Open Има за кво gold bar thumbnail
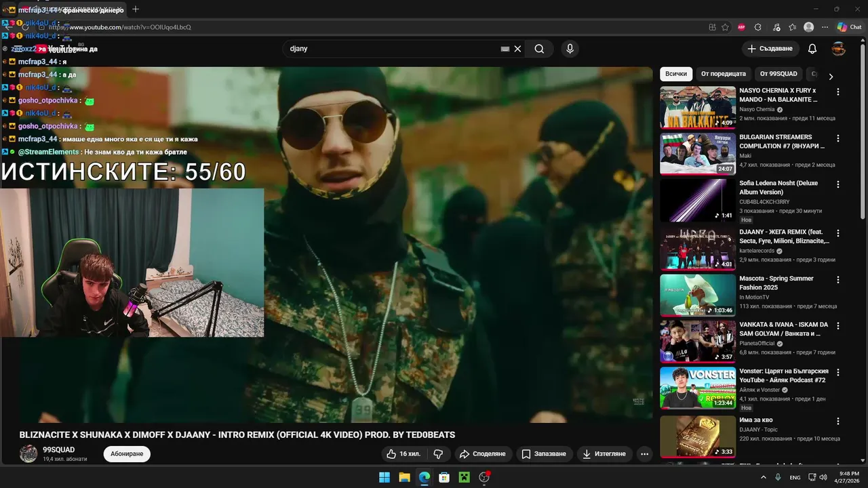 698,436
